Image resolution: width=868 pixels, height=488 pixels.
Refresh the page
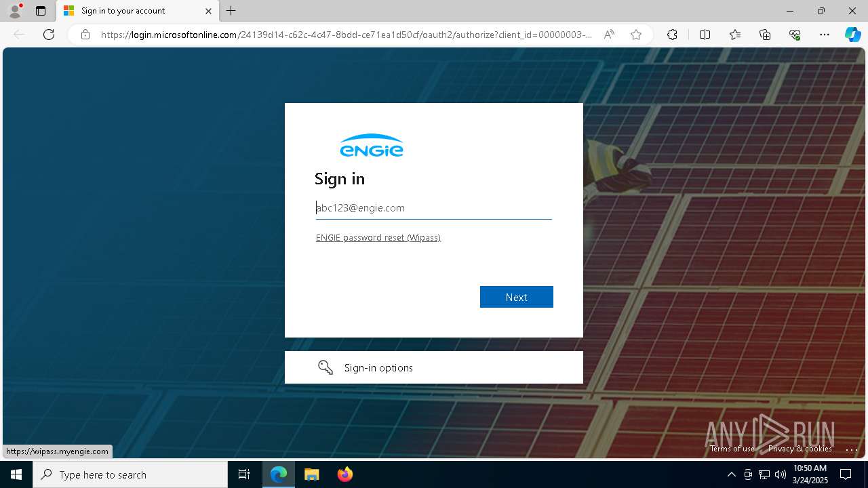pyautogui.click(x=49, y=35)
